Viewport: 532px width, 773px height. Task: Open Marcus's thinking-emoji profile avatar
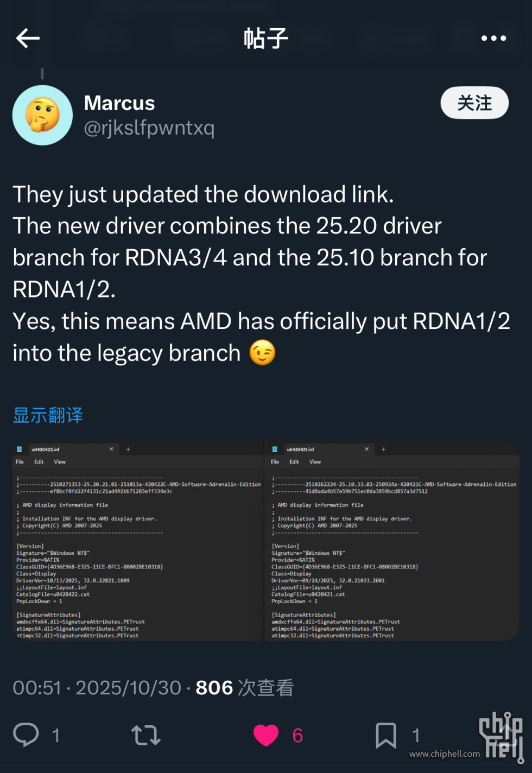tap(42, 115)
